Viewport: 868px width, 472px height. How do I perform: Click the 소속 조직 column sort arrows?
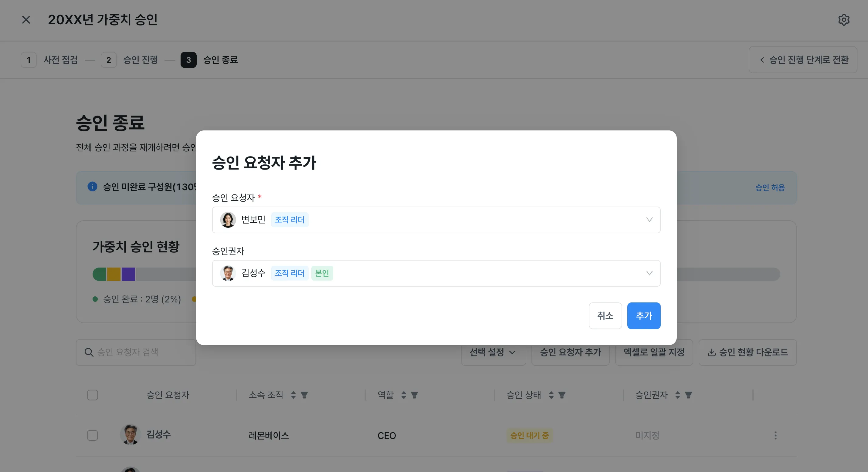(293, 395)
